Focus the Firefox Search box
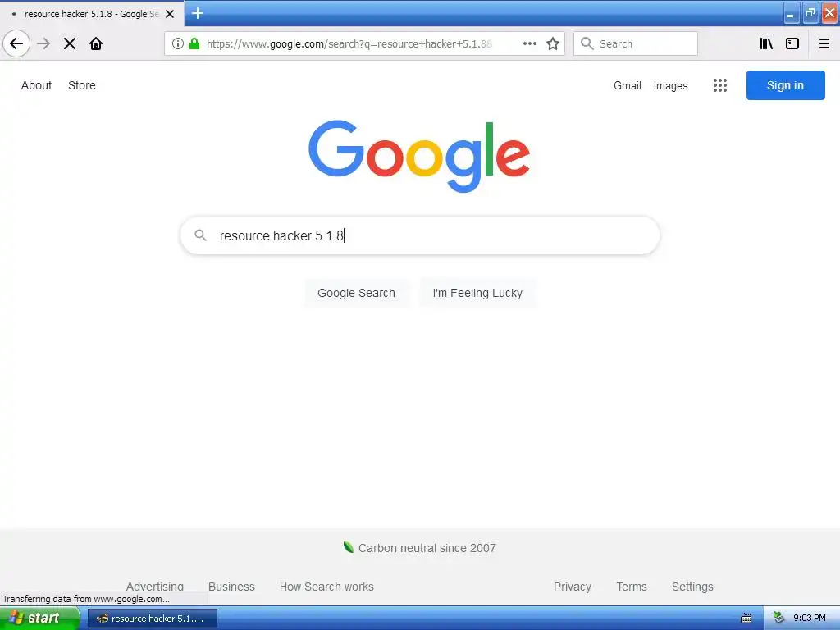The height and width of the screenshot is (630, 840). tap(636, 43)
